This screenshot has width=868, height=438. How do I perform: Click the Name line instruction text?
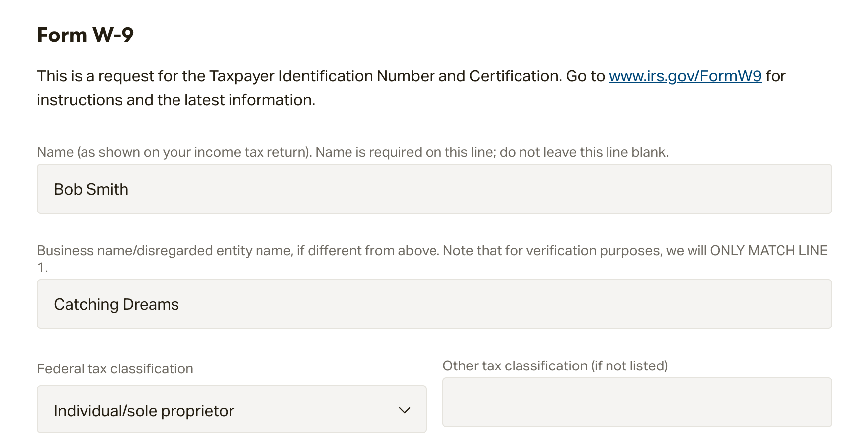click(353, 152)
